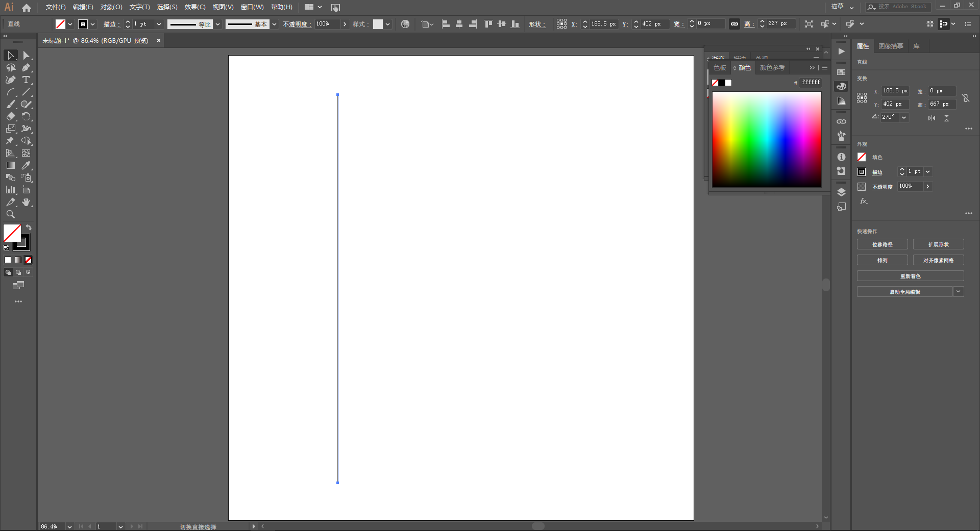Click the hex color input field
980x531 pixels.
pyautogui.click(x=811, y=83)
